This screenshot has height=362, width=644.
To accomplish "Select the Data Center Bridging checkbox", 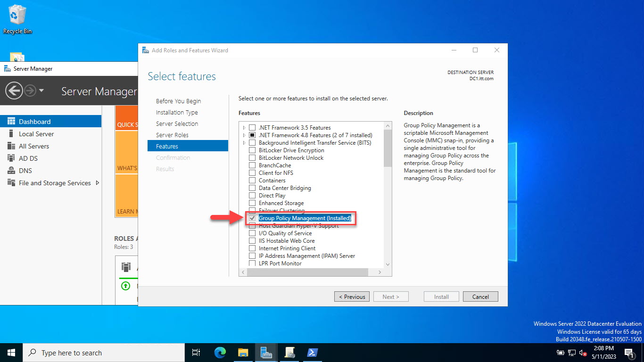I will (252, 188).
